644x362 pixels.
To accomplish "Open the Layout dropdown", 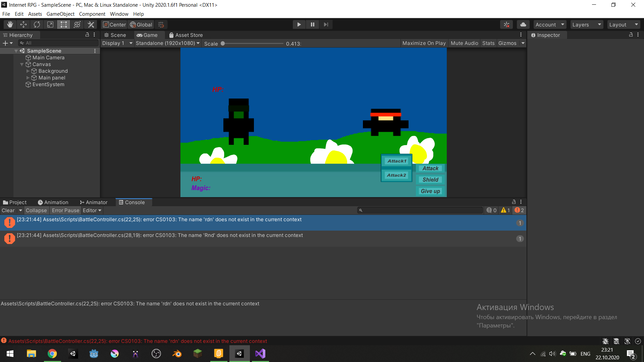I will [624, 24].
